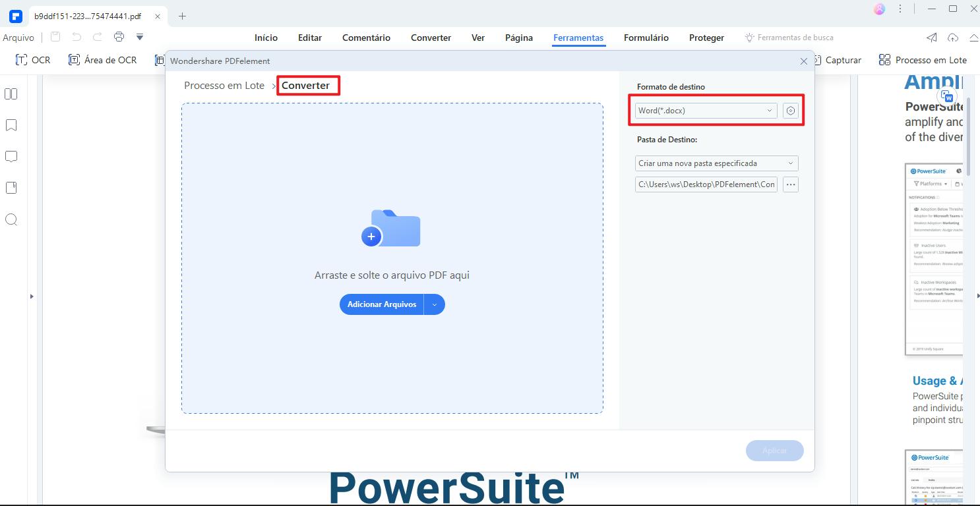
Task: Click the destination folder path field
Action: pos(706,184)
